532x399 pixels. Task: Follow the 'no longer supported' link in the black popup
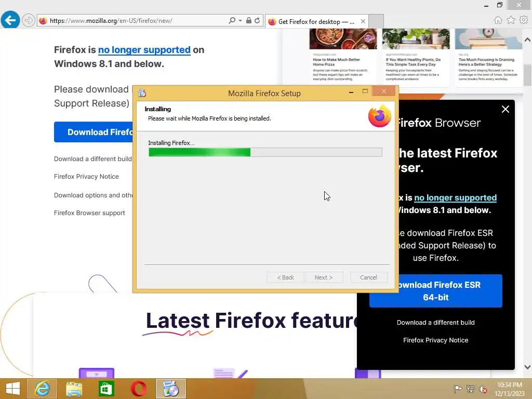[455, 197]
